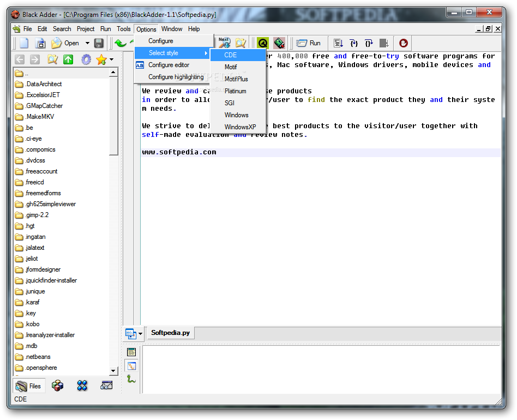The image size is (517, 420).
Task: Select WindowsXP style
Action: (x=238, y=127)
